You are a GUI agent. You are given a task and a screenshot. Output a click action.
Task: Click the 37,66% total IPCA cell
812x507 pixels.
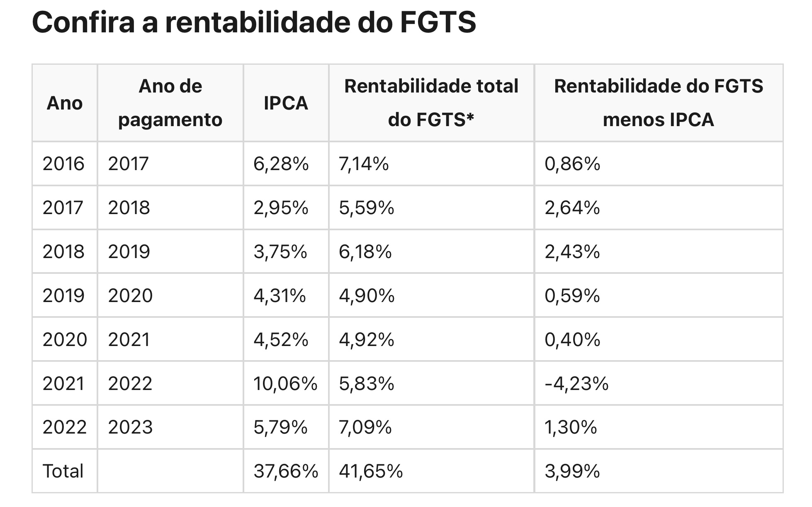tap(286, 471)
